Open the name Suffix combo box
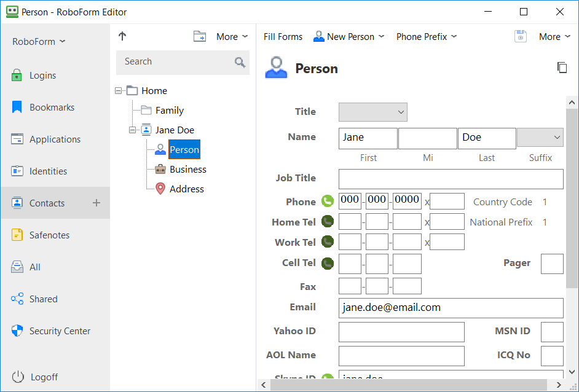Viewport: 579px width, 392px height. (540, 137)
